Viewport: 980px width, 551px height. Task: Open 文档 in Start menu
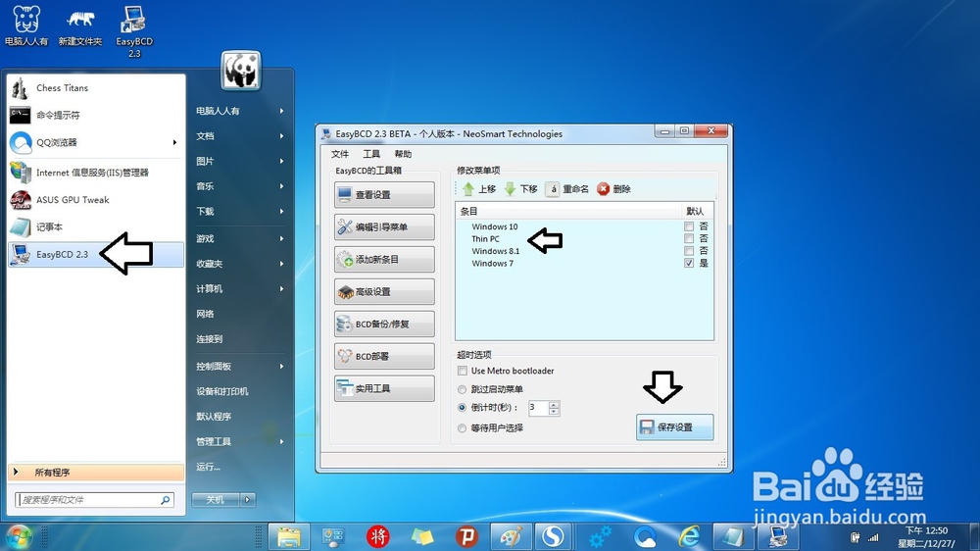tap(241, 135)
